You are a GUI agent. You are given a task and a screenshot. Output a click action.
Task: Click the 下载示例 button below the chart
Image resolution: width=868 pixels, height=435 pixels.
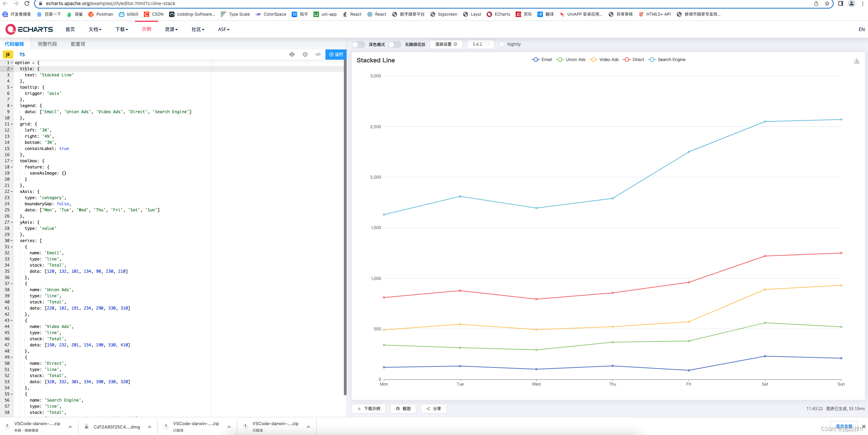(368, 408)
